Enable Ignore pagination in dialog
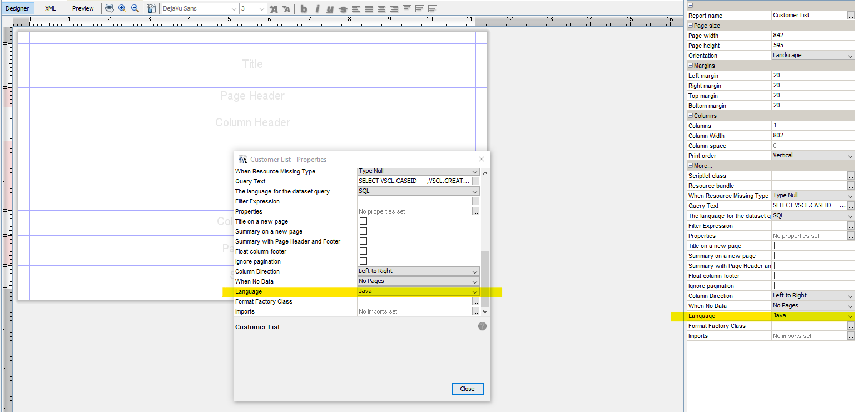The width and height of the screenshot is (868, 412). 364,261
